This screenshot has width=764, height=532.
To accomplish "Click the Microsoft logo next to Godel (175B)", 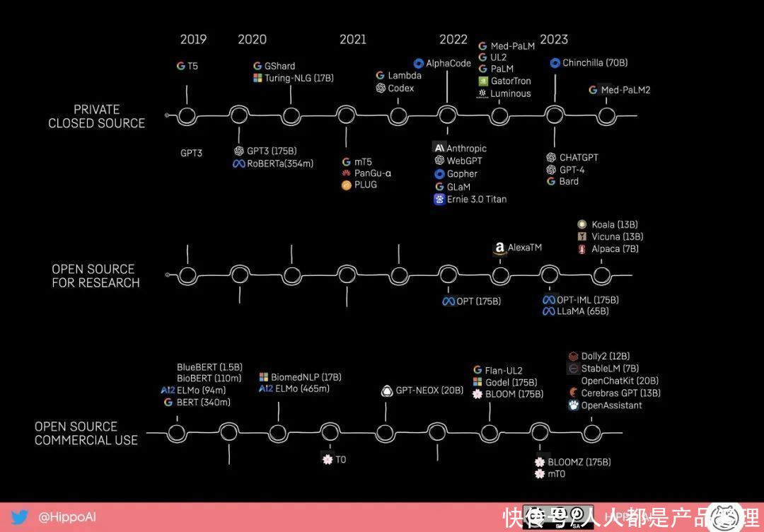I will click(x=477, y=382).
